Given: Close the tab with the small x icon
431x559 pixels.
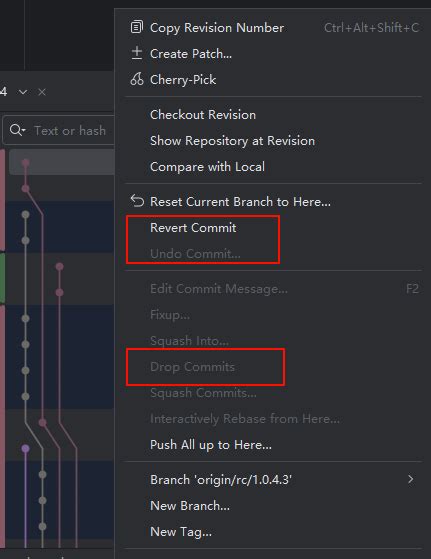Looking at the screenshot, I should 42,92.
